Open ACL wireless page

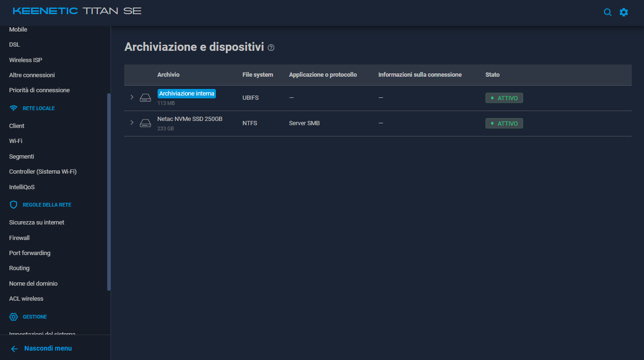coord(26,298)
